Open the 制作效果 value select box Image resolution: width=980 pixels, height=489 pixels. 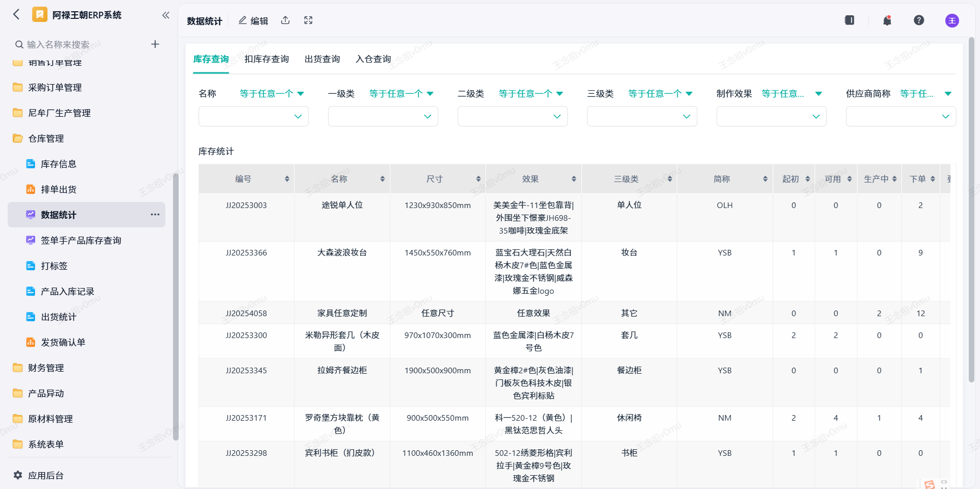pos(772,116)
